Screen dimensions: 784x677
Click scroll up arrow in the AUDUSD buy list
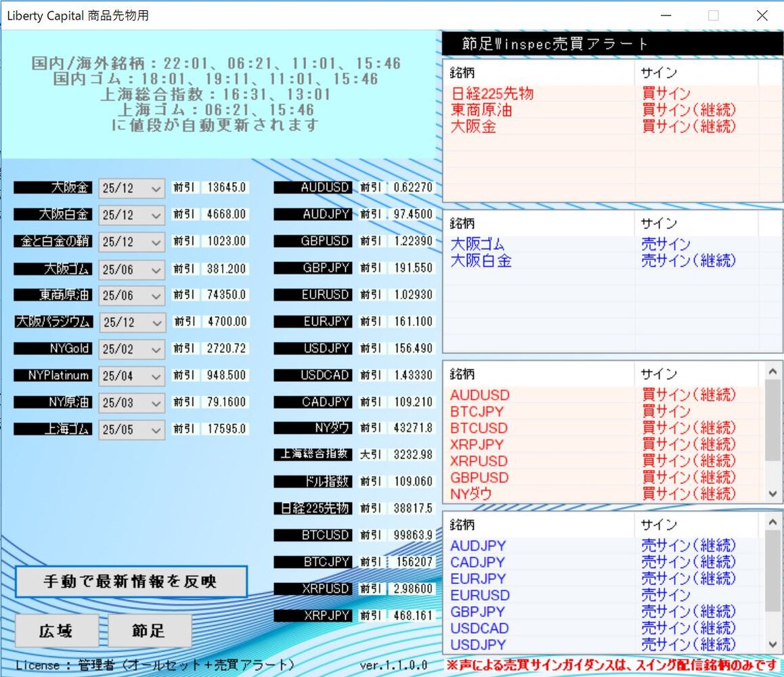pos(772,372)
